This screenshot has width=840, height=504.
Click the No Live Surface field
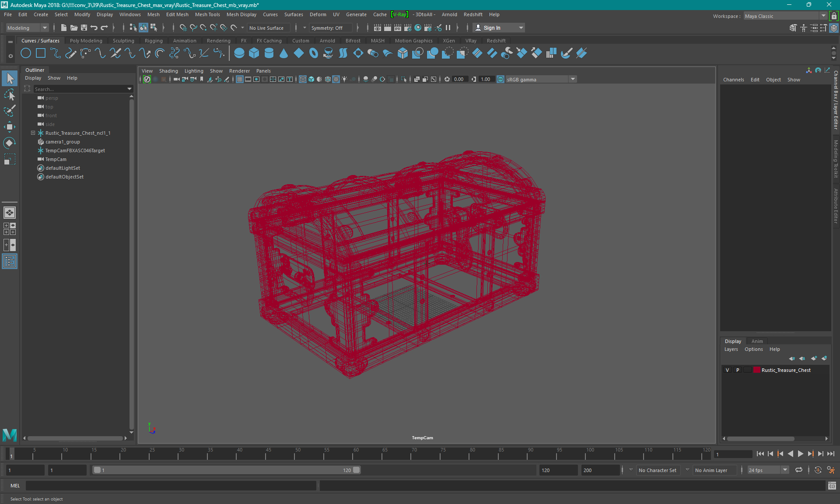tap(268, 28)
